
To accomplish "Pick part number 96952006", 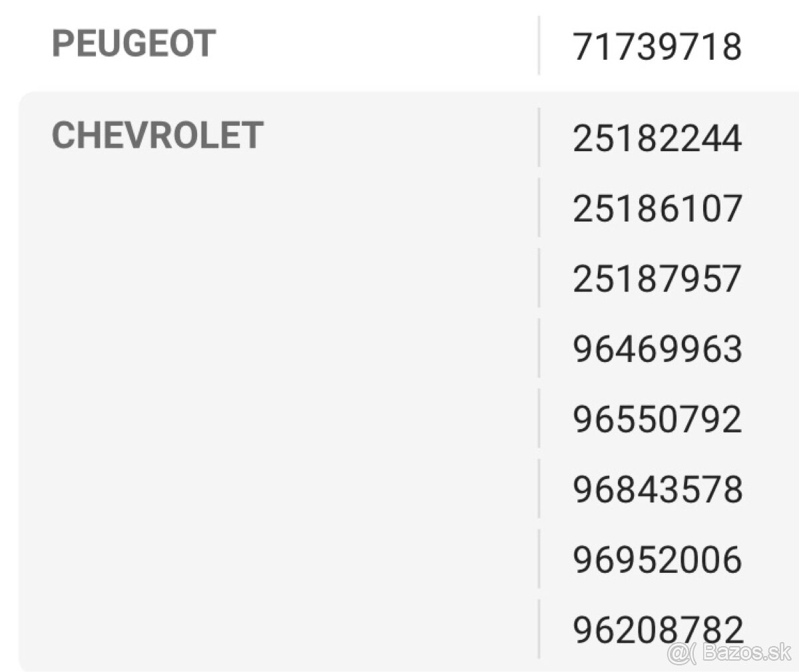I will [657, 560].
